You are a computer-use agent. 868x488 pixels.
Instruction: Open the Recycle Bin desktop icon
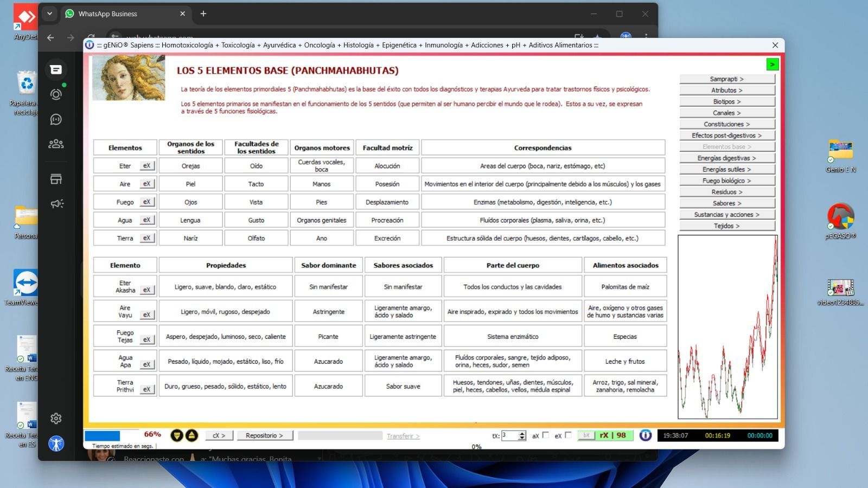[x=25, y=92]
